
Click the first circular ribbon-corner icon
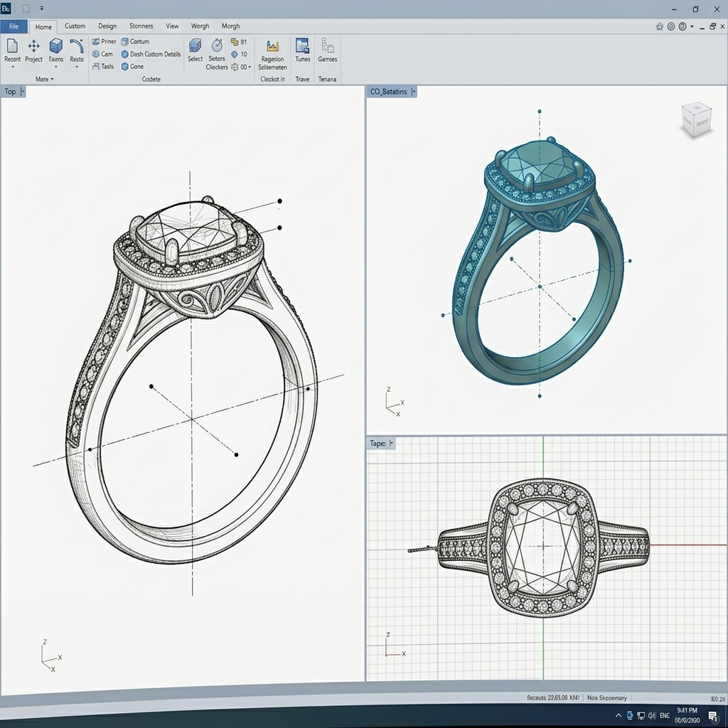click(x=671, y=26)
